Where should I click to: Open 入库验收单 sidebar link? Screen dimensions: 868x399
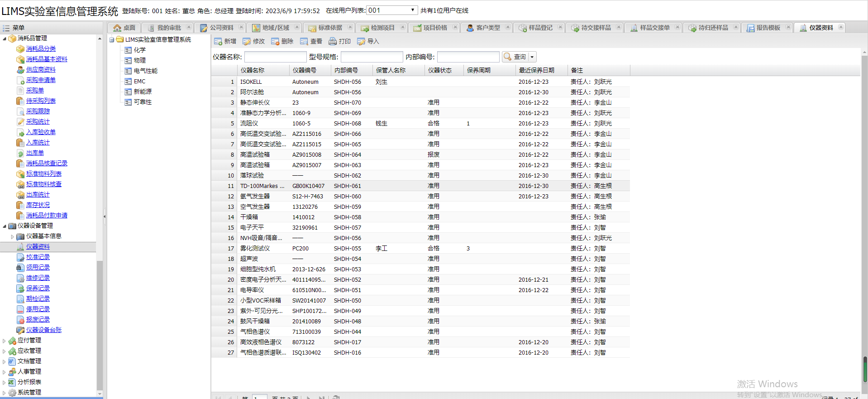[x=41, y=132]
